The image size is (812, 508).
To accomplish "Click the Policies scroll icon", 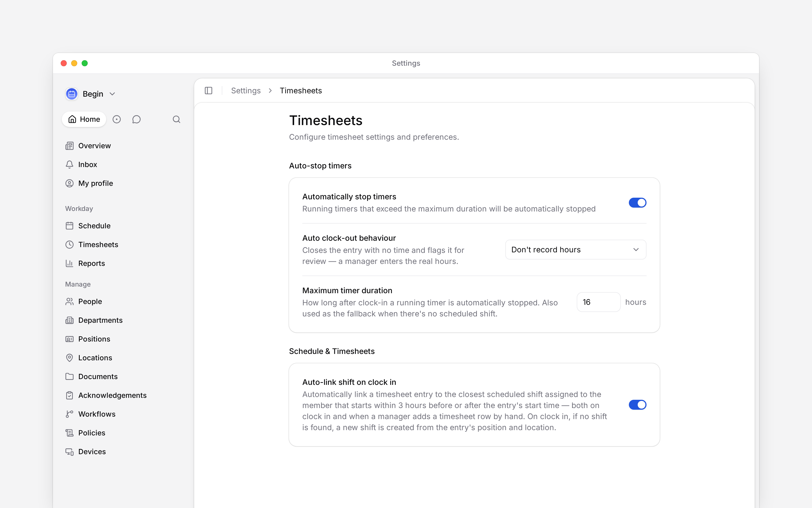I will [70, 433].
